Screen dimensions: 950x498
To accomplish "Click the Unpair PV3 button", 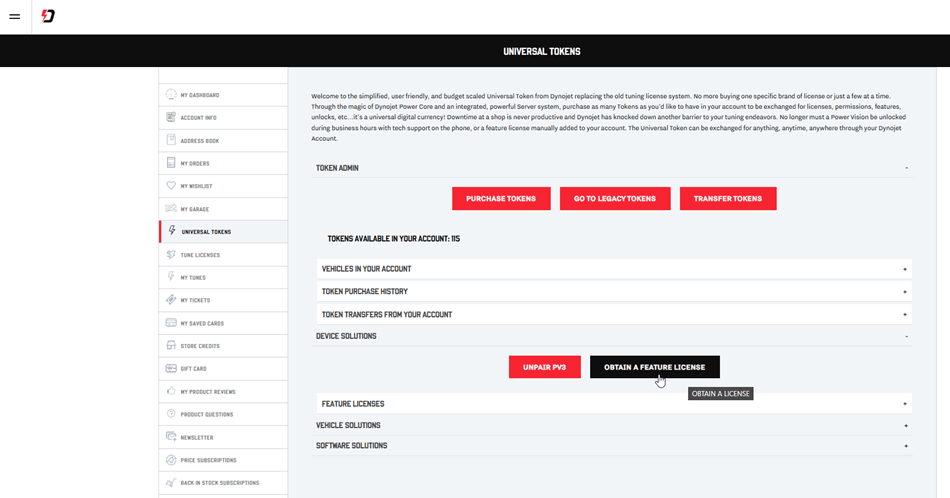I will coord(545,367).
